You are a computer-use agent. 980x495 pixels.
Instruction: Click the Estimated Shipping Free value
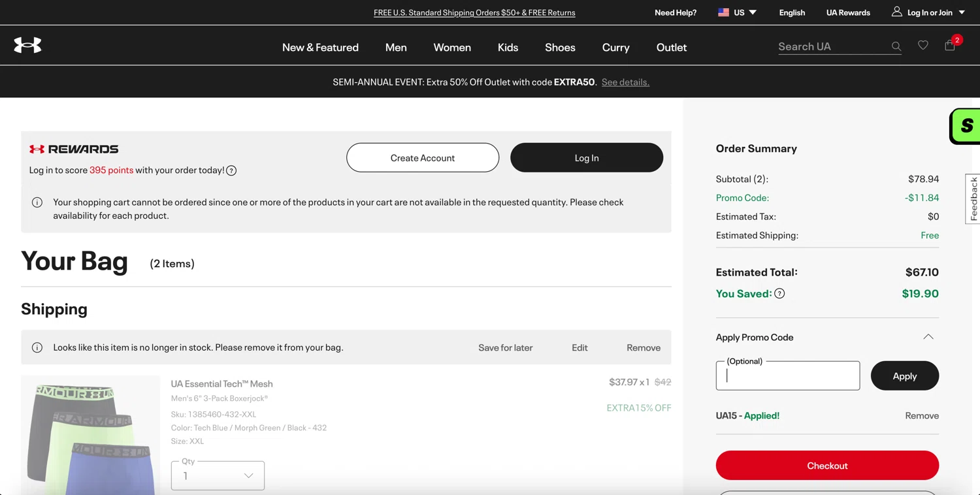[930, 235]
